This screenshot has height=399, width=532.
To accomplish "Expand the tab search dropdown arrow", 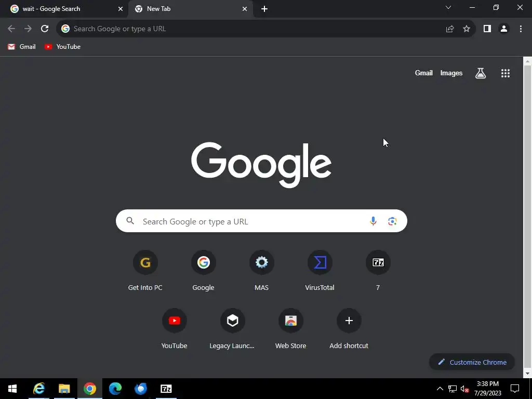I will [x=448, y=7].
